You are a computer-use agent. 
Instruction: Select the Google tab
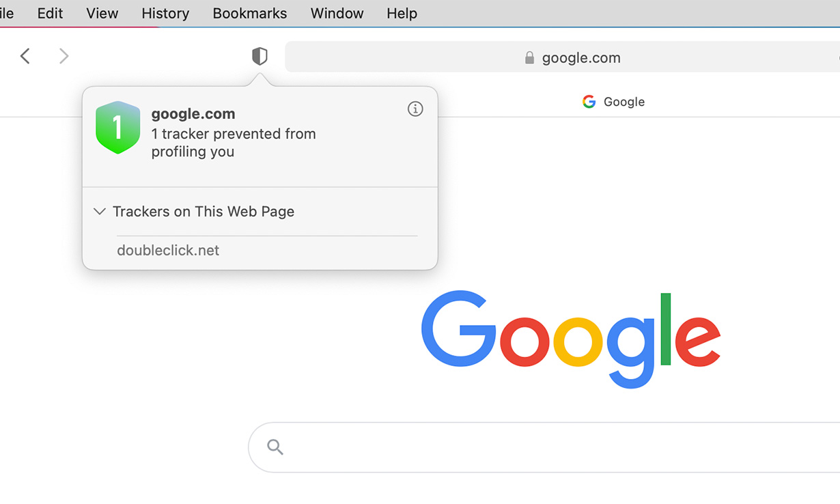tap(613, 102)
